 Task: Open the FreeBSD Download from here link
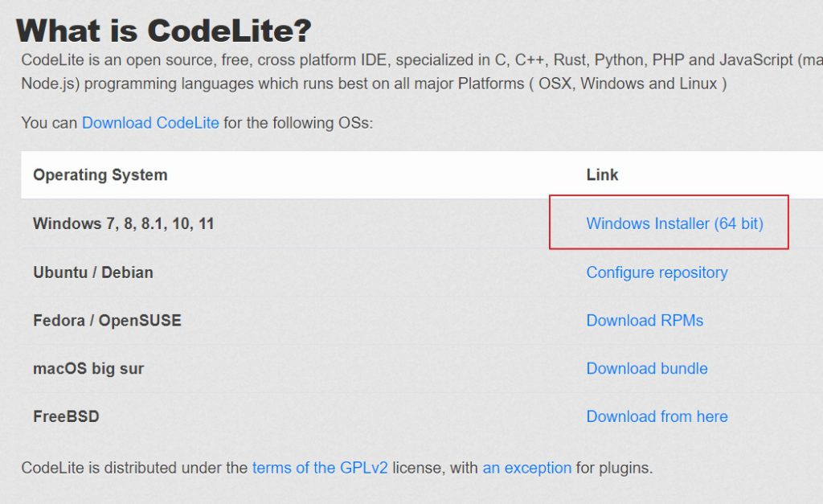click(x=657, y=416)
